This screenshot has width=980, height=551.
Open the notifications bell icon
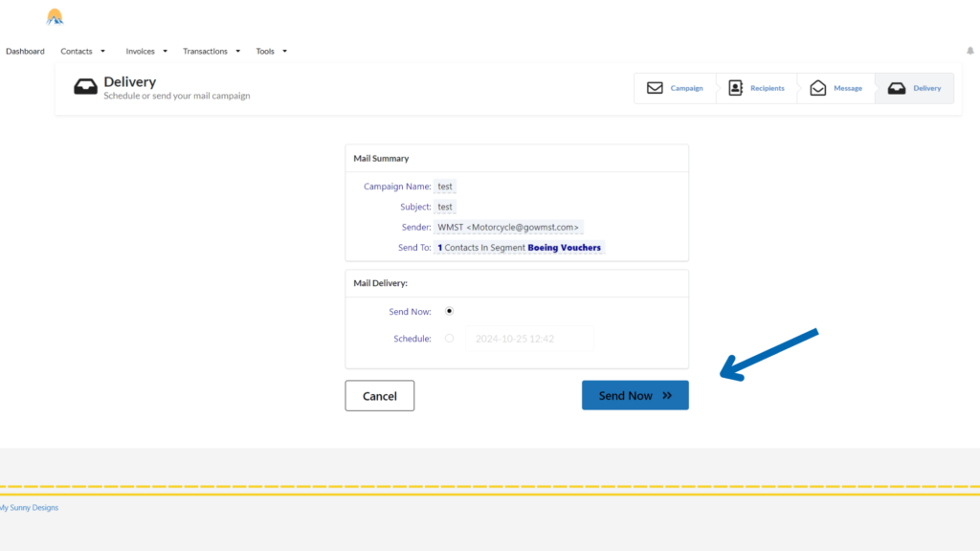[969, 52]
